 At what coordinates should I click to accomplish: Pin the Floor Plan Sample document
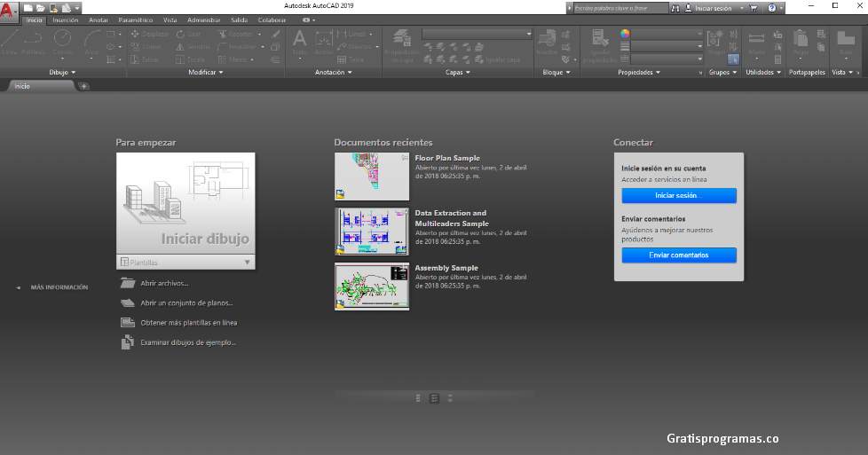(406, 159)
